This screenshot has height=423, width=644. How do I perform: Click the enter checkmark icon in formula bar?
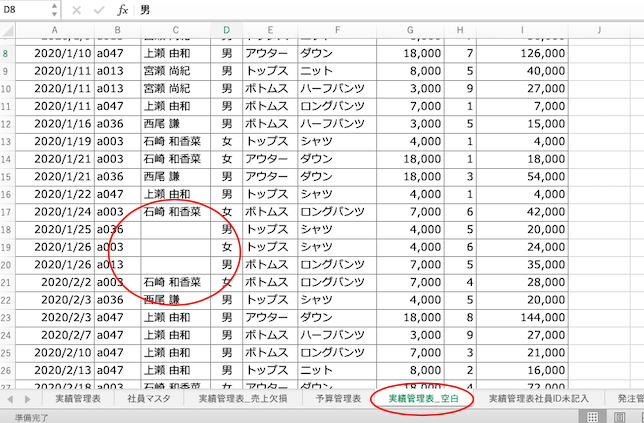[x=99, y=10]
